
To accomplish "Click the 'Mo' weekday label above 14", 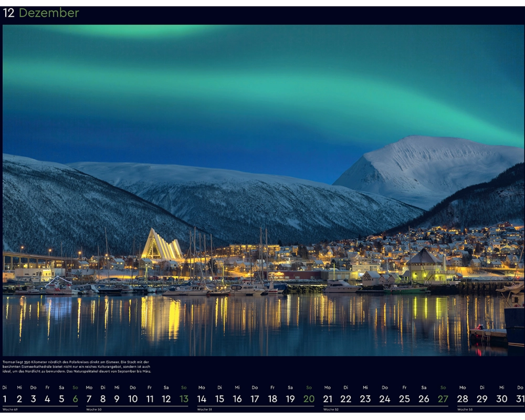I will (202, 387).
